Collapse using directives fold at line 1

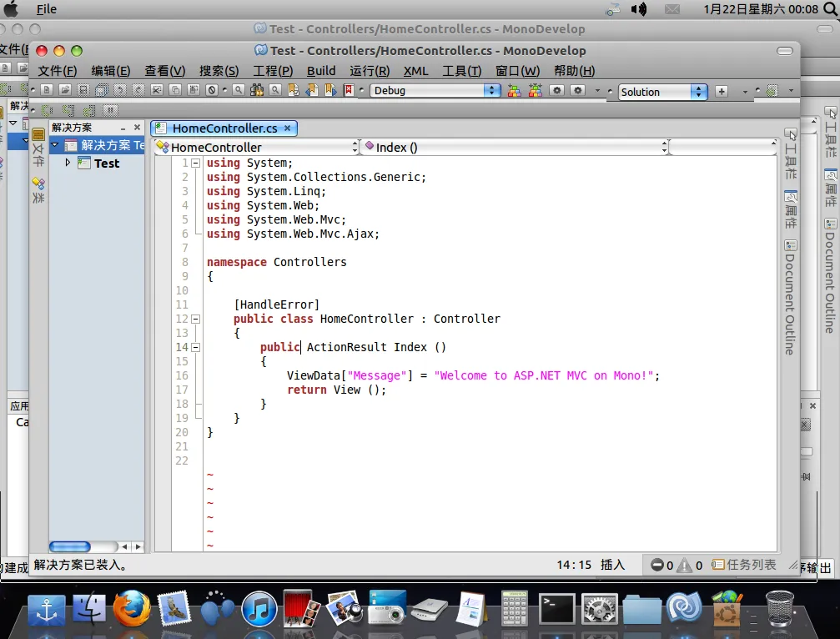pyautogui.click(x=196, y=163)
